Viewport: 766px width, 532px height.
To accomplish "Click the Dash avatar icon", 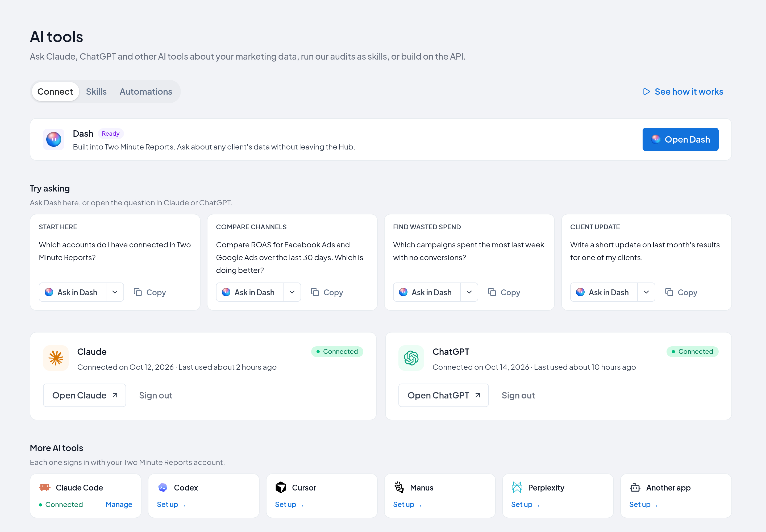I will [x=54, y=139].
